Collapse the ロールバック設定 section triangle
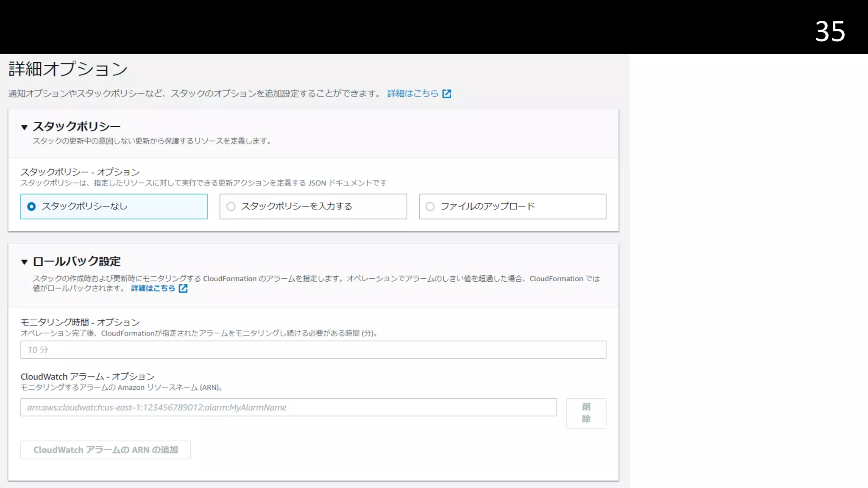 (x=24, y=262)
